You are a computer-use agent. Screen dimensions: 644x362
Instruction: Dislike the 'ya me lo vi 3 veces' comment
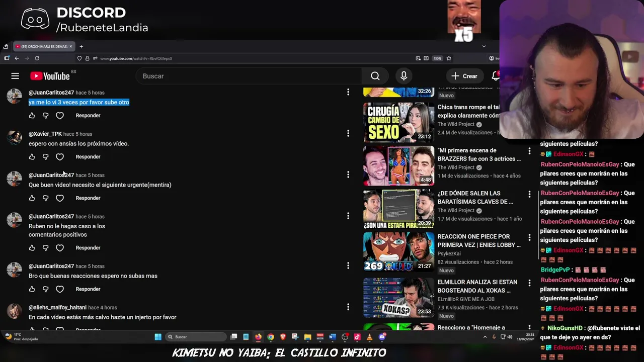click(x=45, y=116)
